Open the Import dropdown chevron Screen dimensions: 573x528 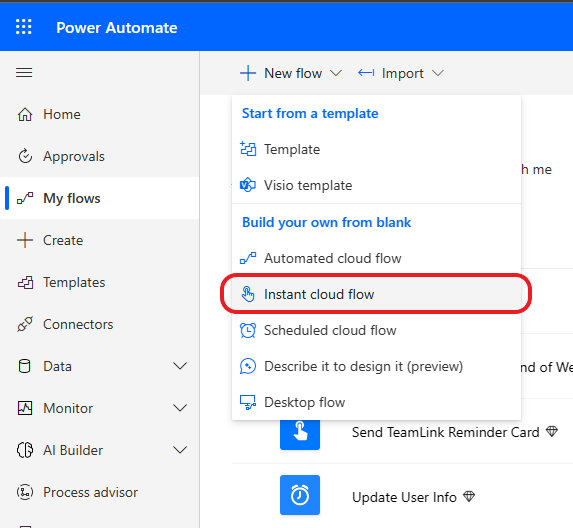(x=437, y=73)
